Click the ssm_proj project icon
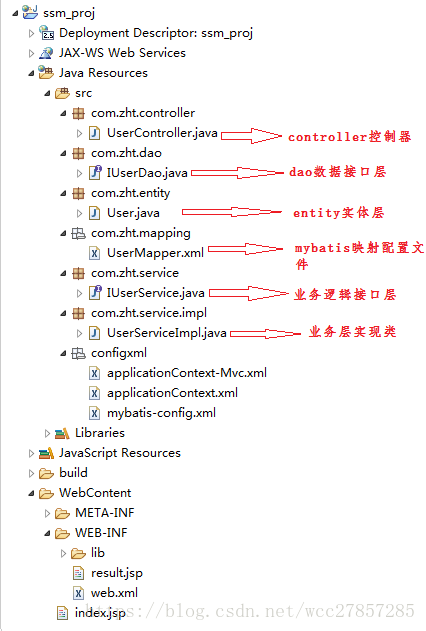The width and height of the screenshot is (426, 631). (30, 12)
